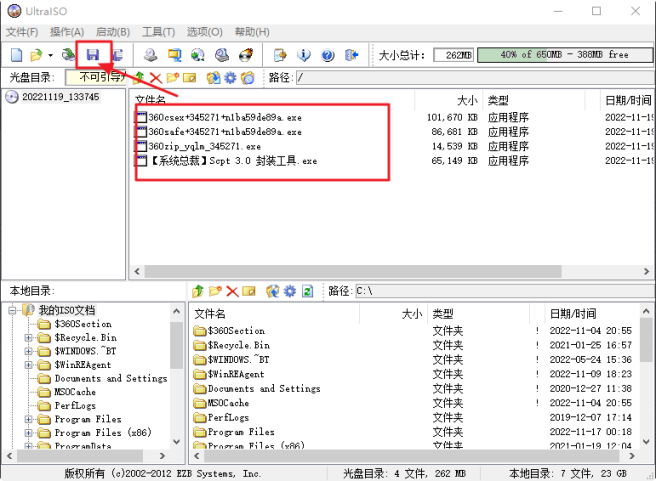Sort the disc file list by 大小 column

tap(449, 100)
